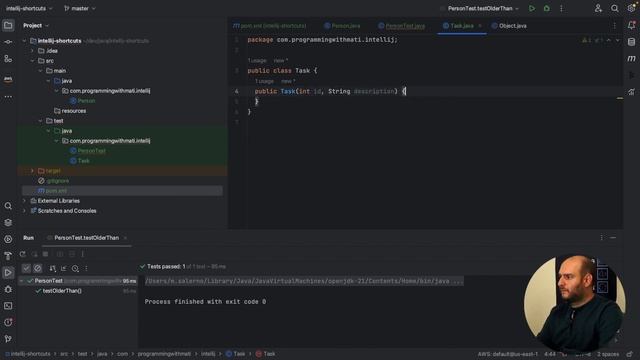Go to next highlighted error arrow
The image size is (640, 360).
[617, 40]
